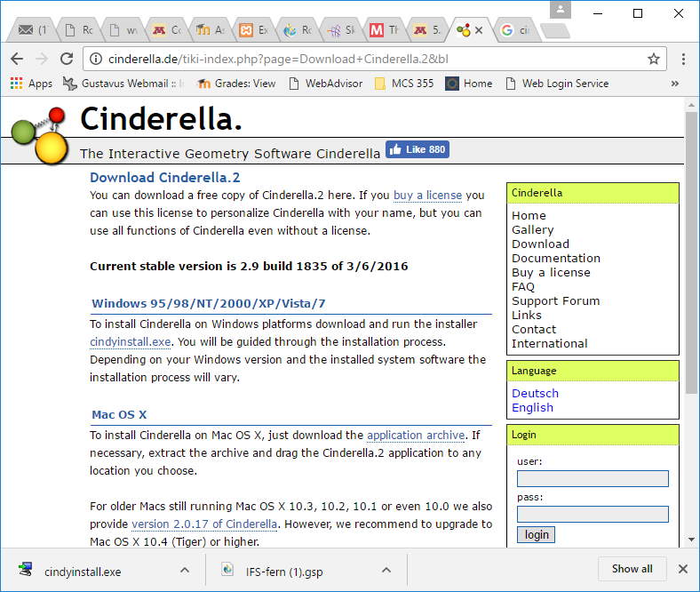700x592 pixels.
Task: Expand options arrow for cindyinstall.exe download
Action: click(185, 570)
